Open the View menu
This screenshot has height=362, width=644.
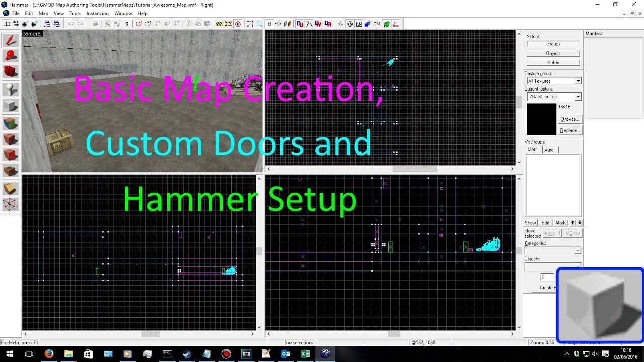tap(59, 13)
